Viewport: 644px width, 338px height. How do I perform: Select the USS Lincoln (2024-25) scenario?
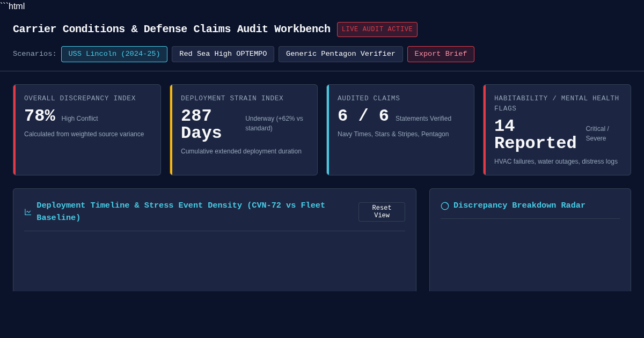coord(114,54)
